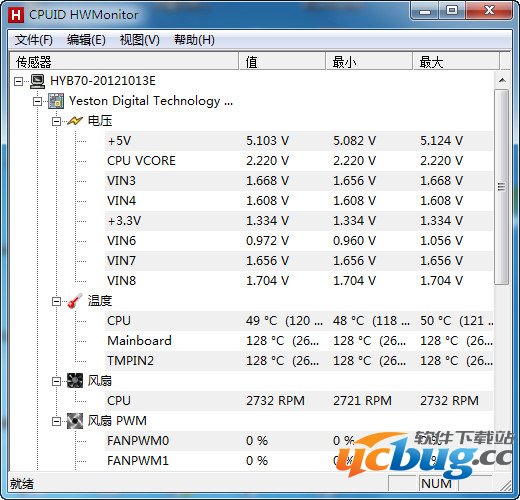The width and height of the screenshot is (520, 500).
Task: Collapse the Yeston Digital Technology node
Action: click(38, 101)
